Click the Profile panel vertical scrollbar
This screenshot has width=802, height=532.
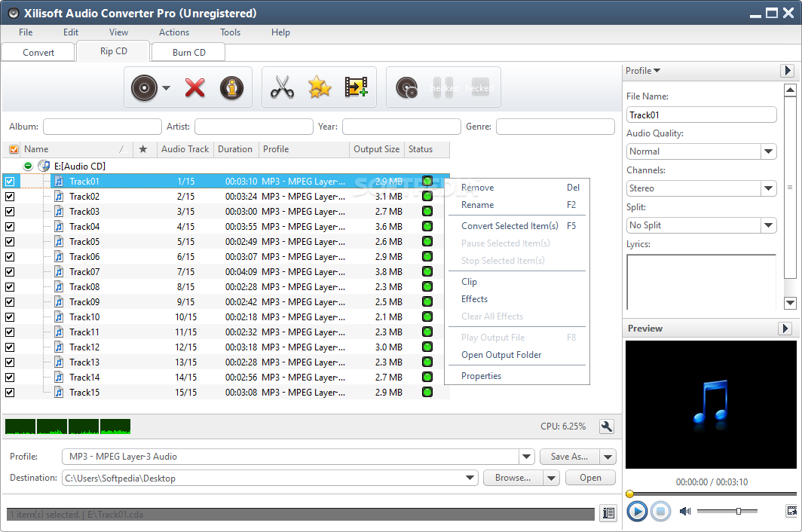(790, 197)
